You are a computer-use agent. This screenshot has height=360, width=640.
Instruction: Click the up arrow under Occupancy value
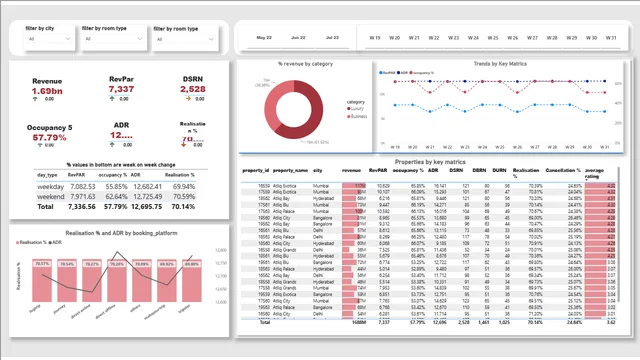pos(40,145)
